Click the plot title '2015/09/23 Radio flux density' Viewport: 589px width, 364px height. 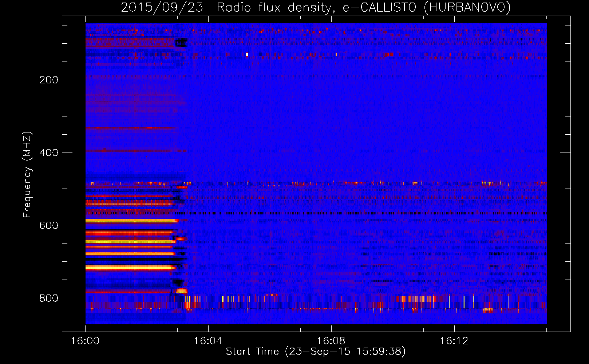(x=316, y=8)
